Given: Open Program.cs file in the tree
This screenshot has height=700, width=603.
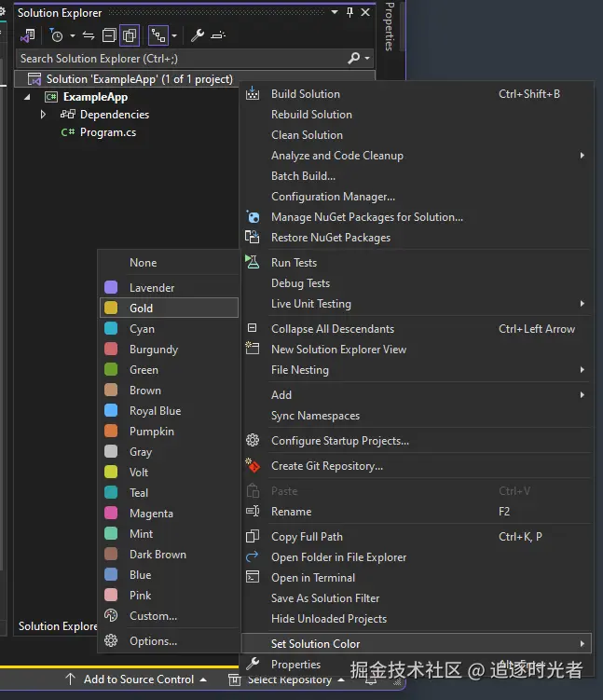Looking at the screenshot, I should click(x=107, y=132).
